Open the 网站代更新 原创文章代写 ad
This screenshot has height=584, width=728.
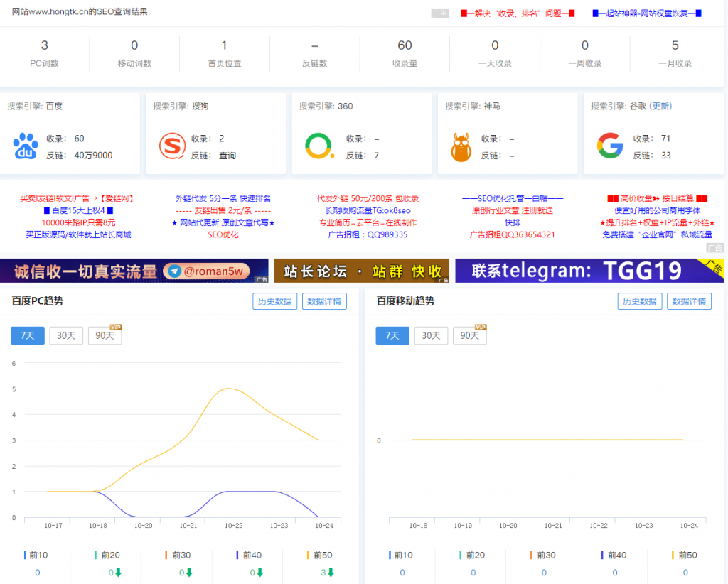[223, 222]
